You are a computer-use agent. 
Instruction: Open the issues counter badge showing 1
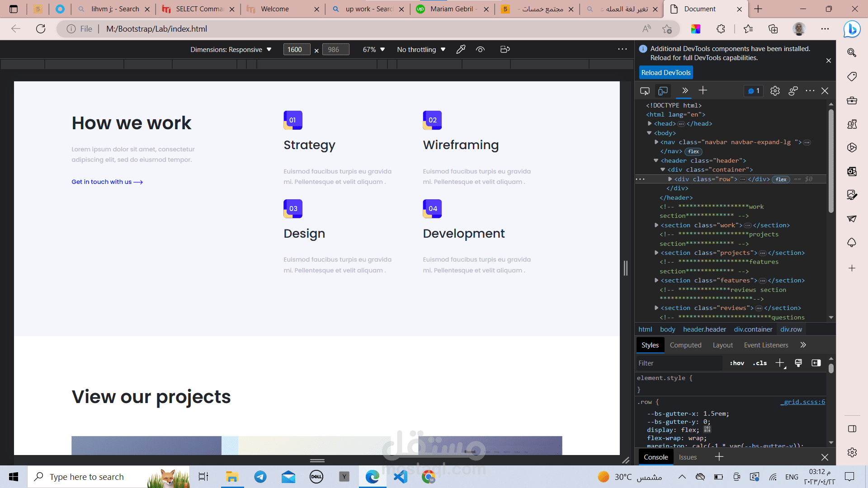coord(754,91)
